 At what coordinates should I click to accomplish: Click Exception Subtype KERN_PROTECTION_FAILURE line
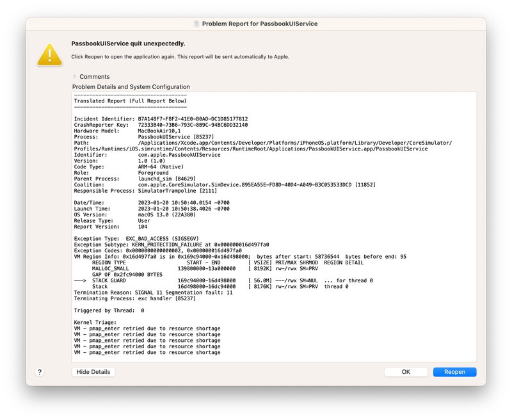(x=172, y=245)
